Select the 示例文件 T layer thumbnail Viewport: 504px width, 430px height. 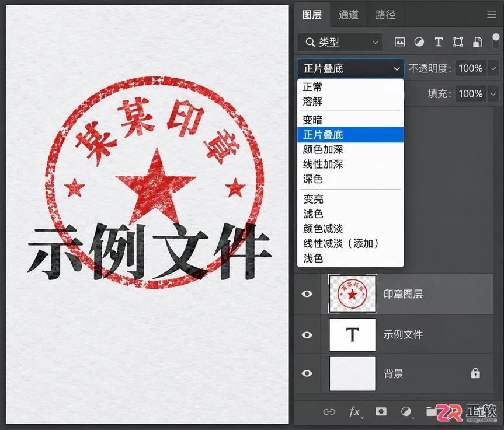click(x=352, y=335)
